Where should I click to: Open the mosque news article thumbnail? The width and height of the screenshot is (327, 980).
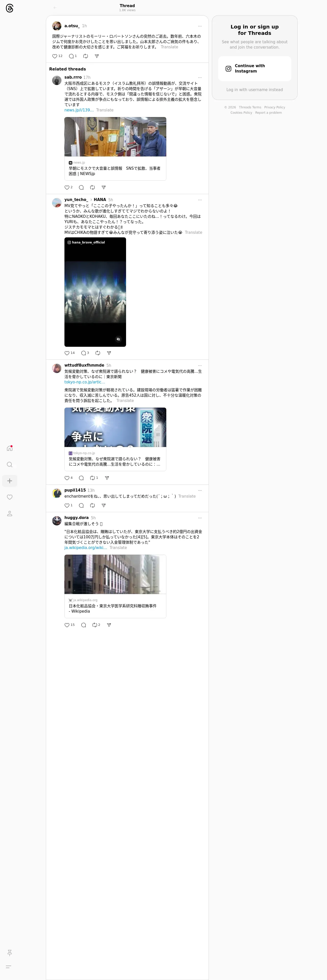(x=115, y=137)
